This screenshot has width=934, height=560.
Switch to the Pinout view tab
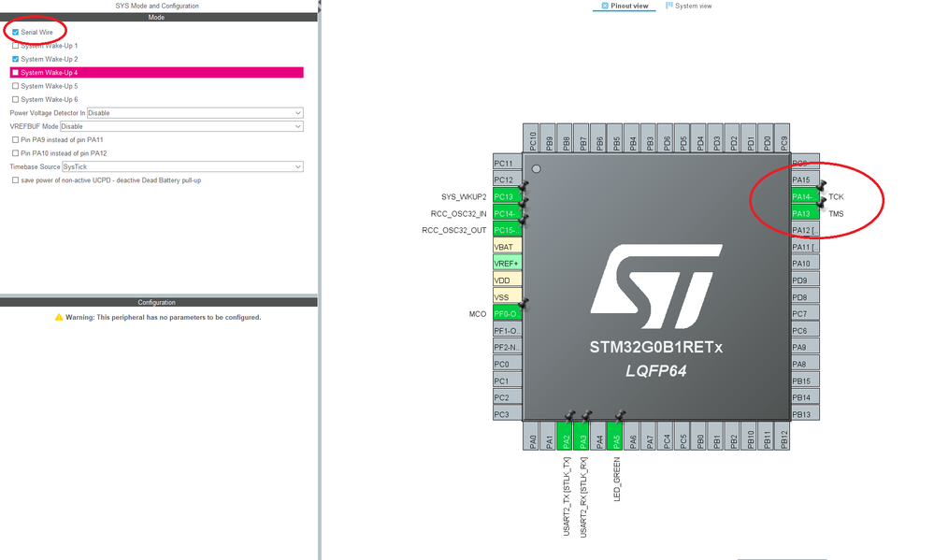625,6
